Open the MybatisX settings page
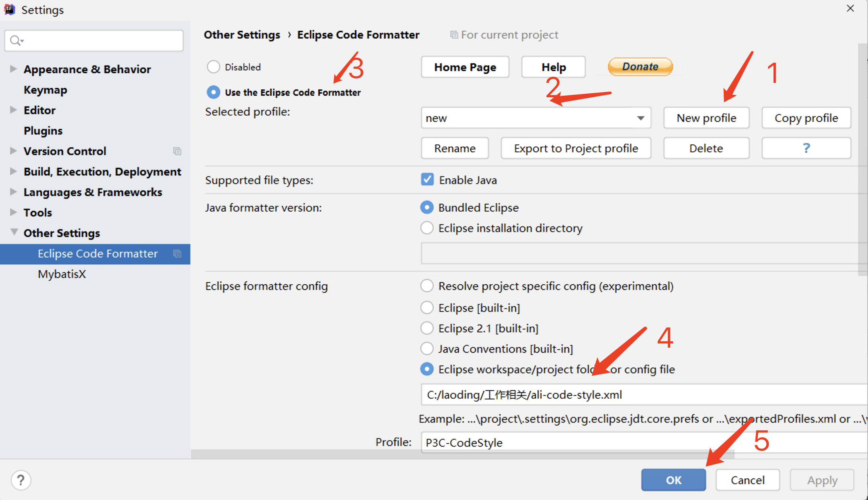Viewport: 868px width, 500px height. (x=62, y=274)
